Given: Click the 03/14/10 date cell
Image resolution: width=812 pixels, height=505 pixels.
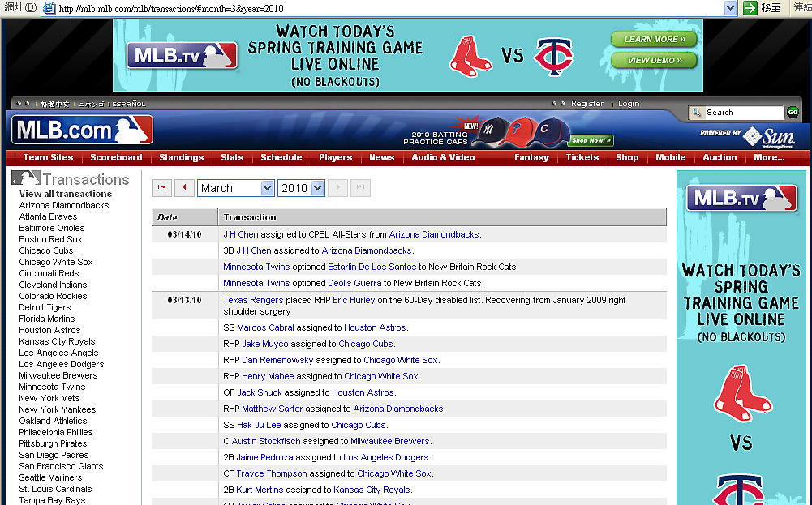Looking at the screenshot, I should (184, 234).
